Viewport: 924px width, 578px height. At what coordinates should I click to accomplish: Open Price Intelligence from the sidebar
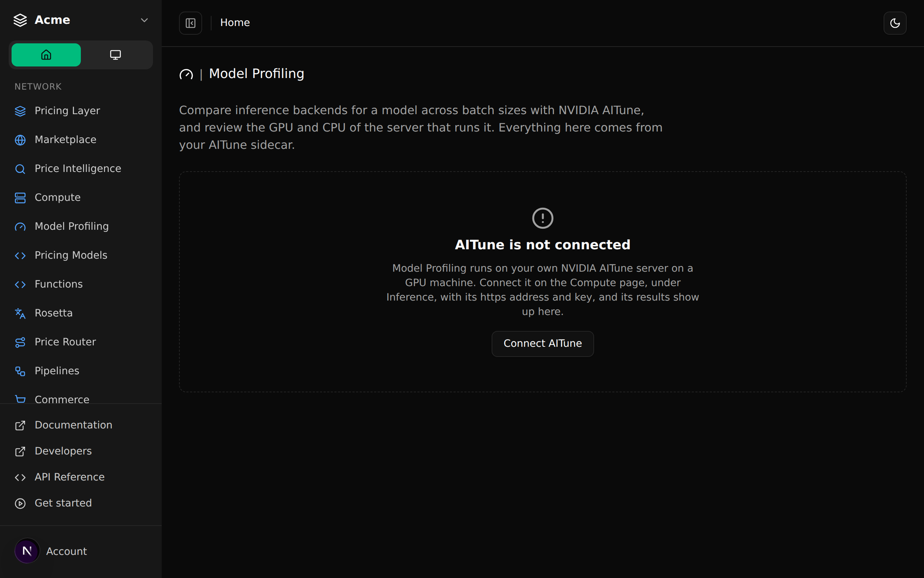click(x=81, y=169)
